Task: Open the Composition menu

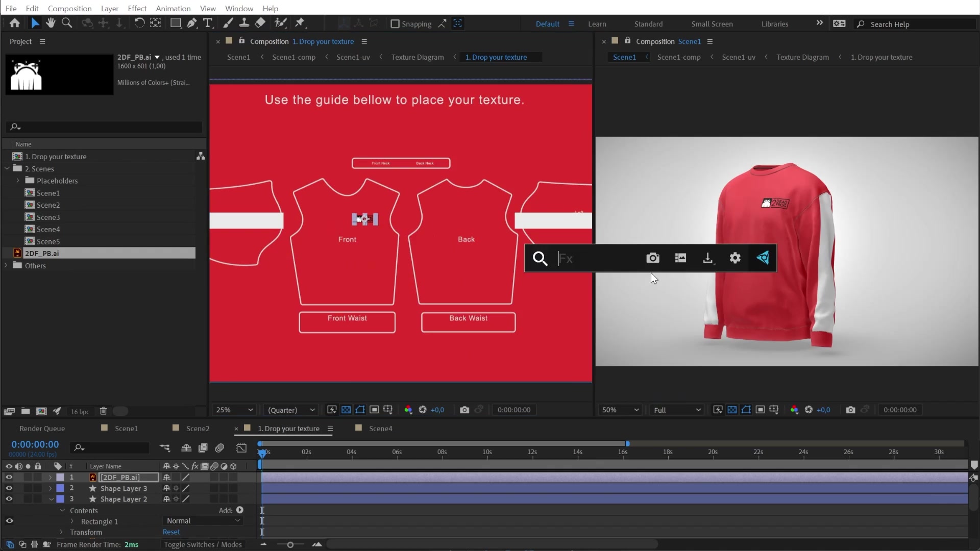Action: point(69,8)
